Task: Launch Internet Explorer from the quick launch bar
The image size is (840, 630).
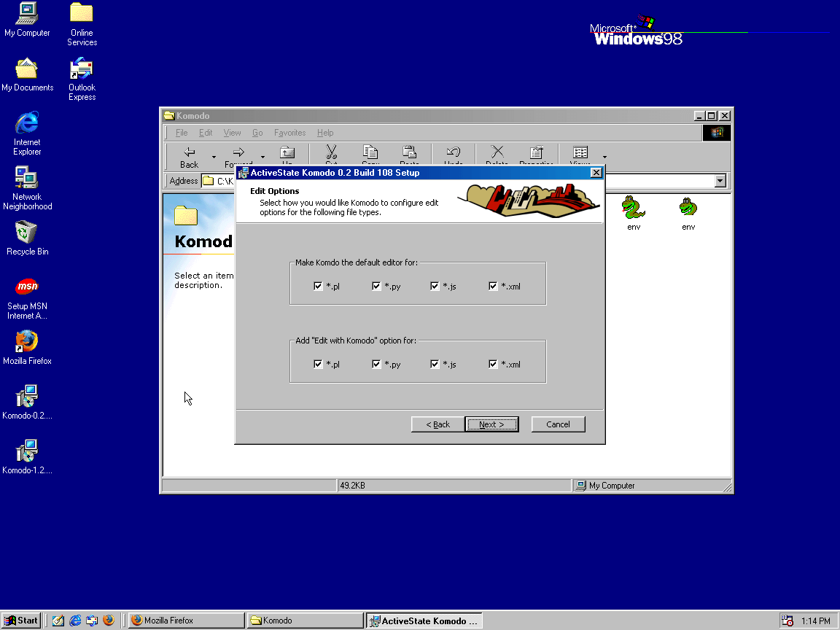Action: (x=75, y=621)
